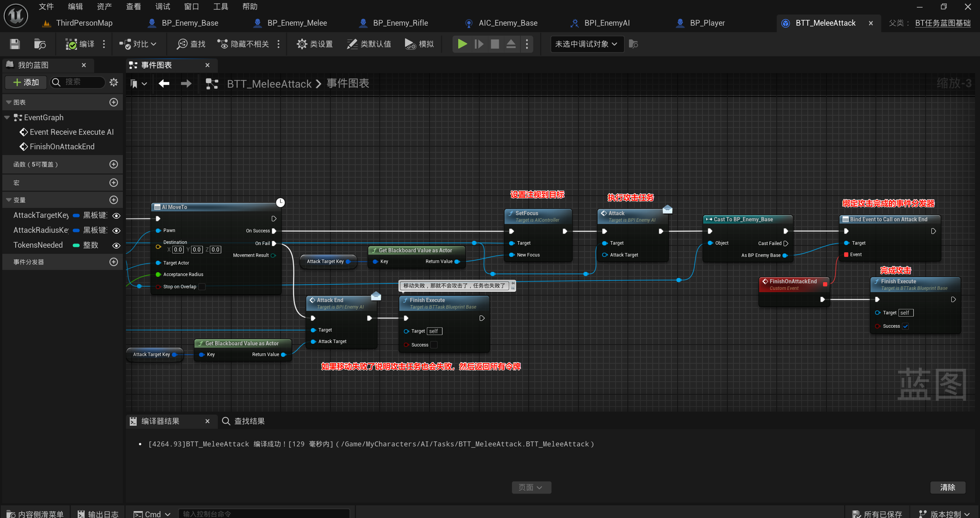Open My Blueprint panel settings gear

click(114, 82)
